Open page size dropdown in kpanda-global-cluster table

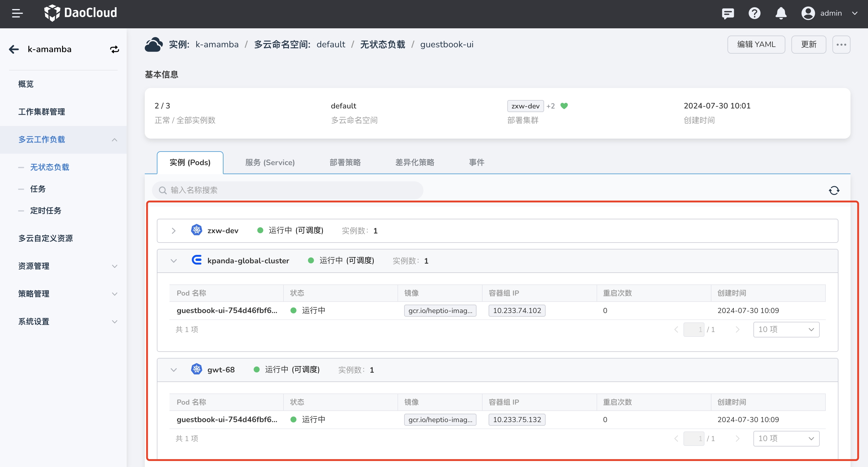[x=786, y=330]
